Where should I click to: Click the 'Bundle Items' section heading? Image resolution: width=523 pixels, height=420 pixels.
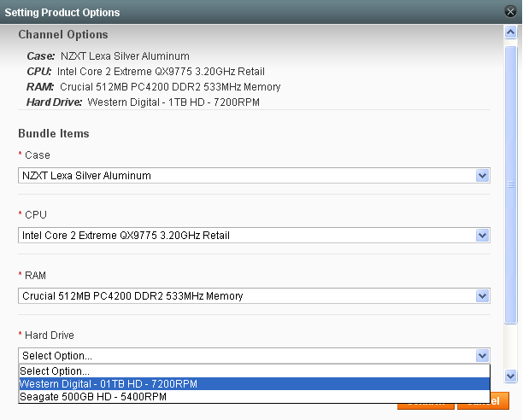coord(54,134)
